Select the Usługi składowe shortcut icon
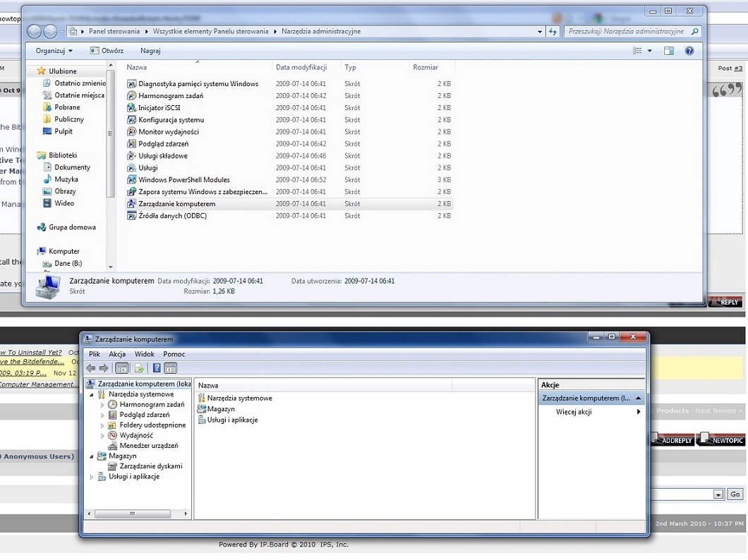 (132, 155)
